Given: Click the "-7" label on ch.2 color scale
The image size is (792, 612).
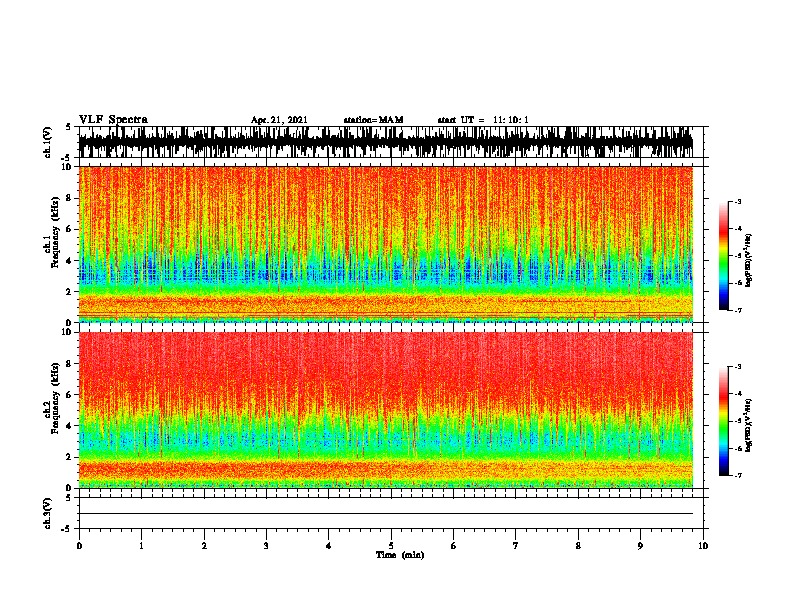Looking at the screenshot, I should 738,476.
